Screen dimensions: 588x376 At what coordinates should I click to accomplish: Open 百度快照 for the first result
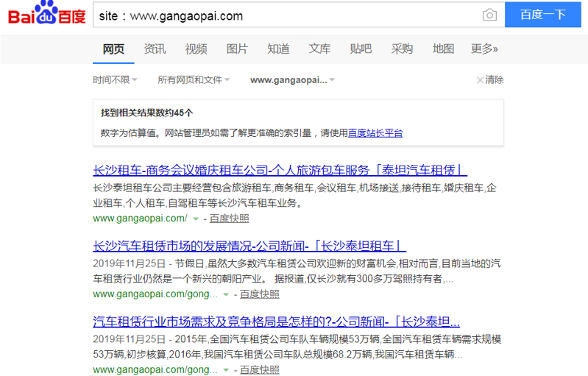pos(229,219)
